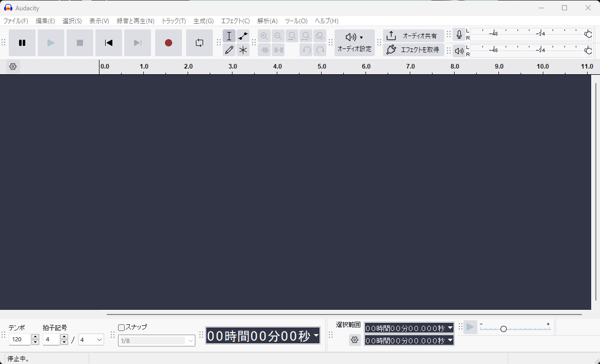This screenshot has height=364, width=600.
Task: Click the Zoom In magnifier
Action: 264,36
